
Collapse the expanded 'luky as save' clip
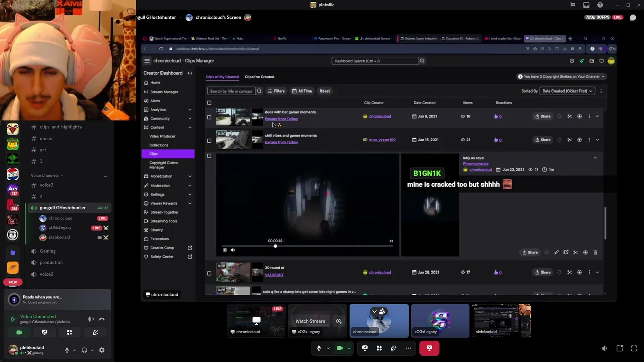pos(595,158)
